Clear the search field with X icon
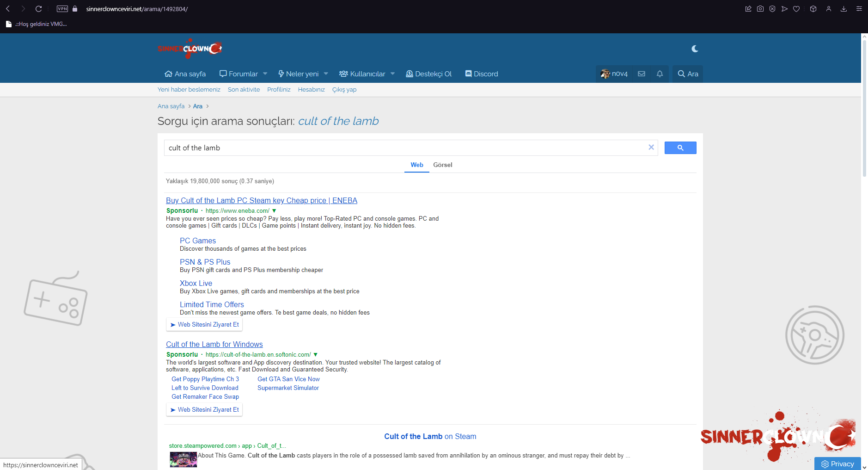868x470 pixels. tap(651, 148)
